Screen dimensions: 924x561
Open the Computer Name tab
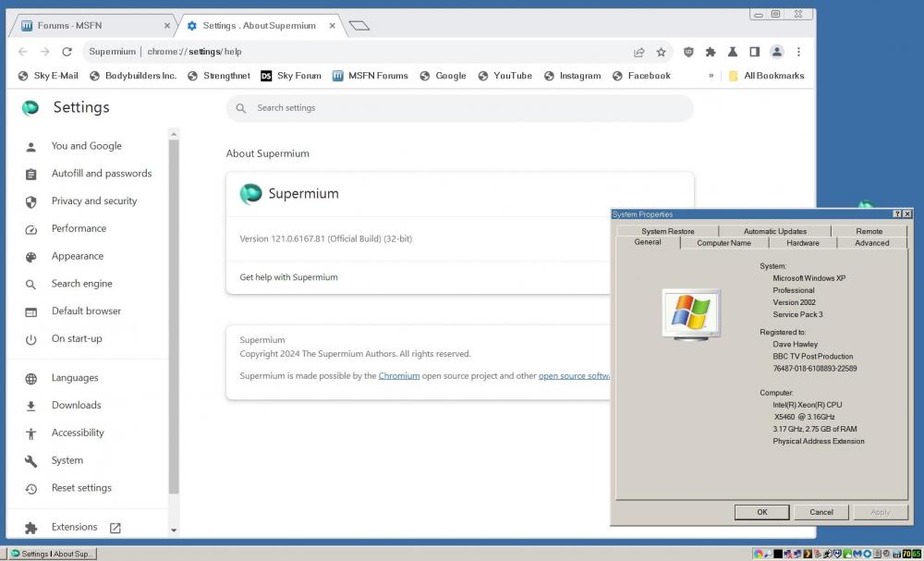coord(723,243)
